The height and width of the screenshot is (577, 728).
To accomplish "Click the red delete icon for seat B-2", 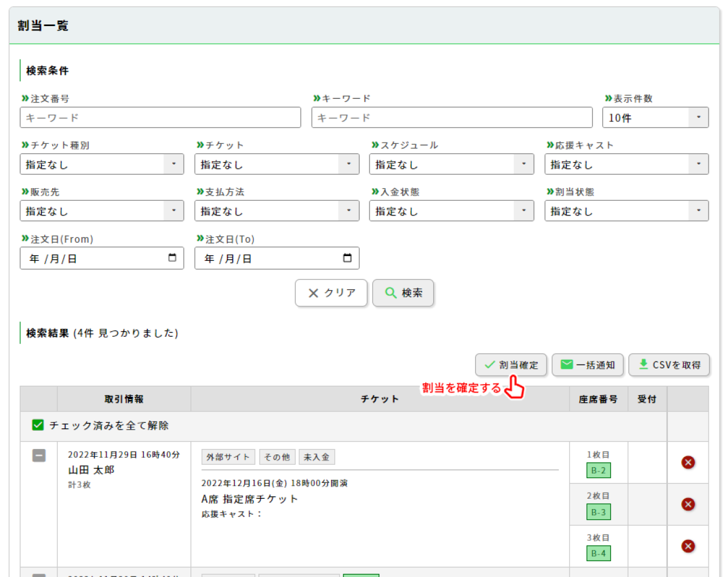I will [688, 463].
